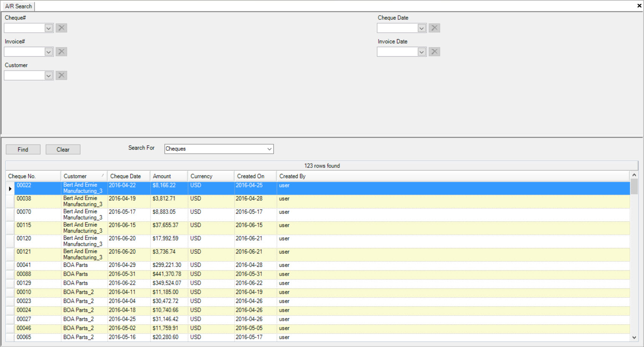Click the Clear button
The image size is (644, 347).
point(63,150)
